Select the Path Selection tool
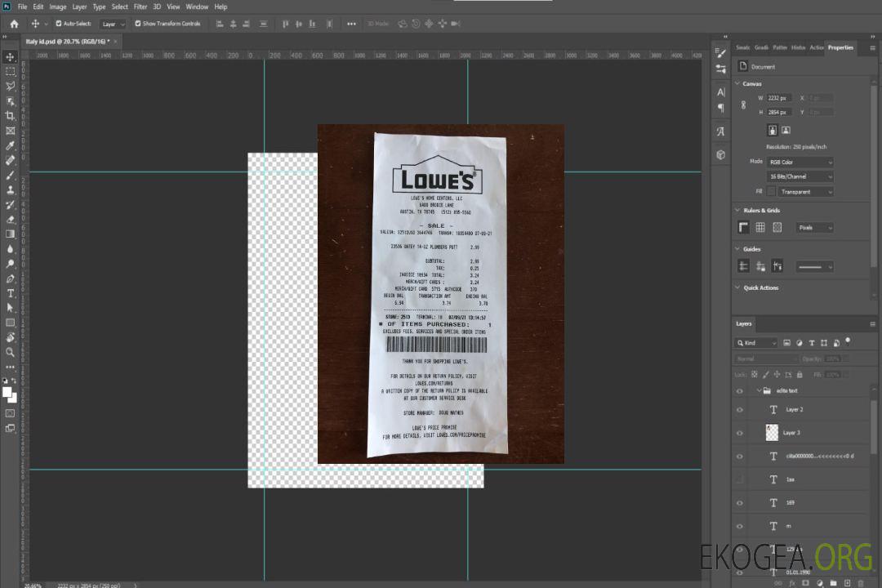 coord(10,308)
